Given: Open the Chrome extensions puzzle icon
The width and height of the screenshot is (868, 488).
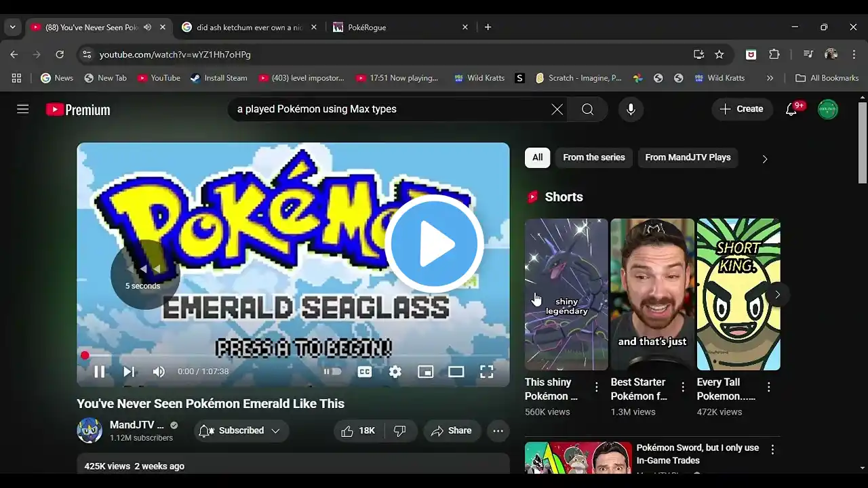Looking at the screenshot, I should [x=774, y=54].
